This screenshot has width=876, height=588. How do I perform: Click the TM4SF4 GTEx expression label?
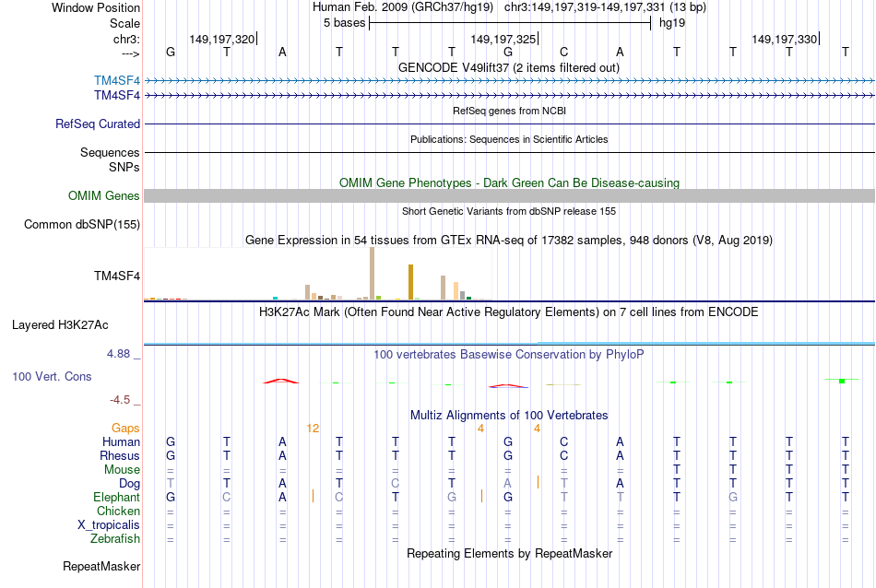pos(117,276)
